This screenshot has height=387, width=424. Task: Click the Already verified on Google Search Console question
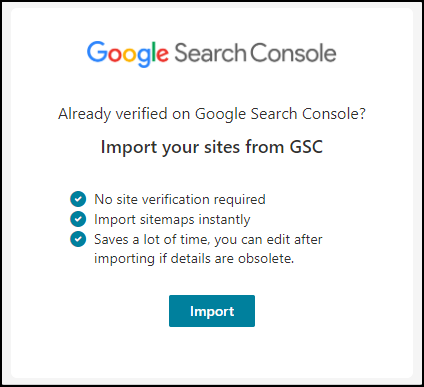click(x=212, y=114)
